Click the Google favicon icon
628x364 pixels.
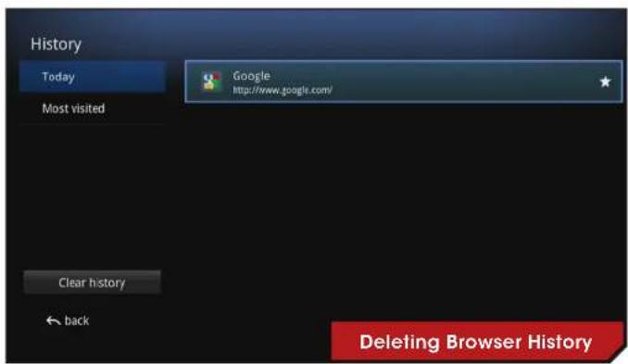pos(211,82)
